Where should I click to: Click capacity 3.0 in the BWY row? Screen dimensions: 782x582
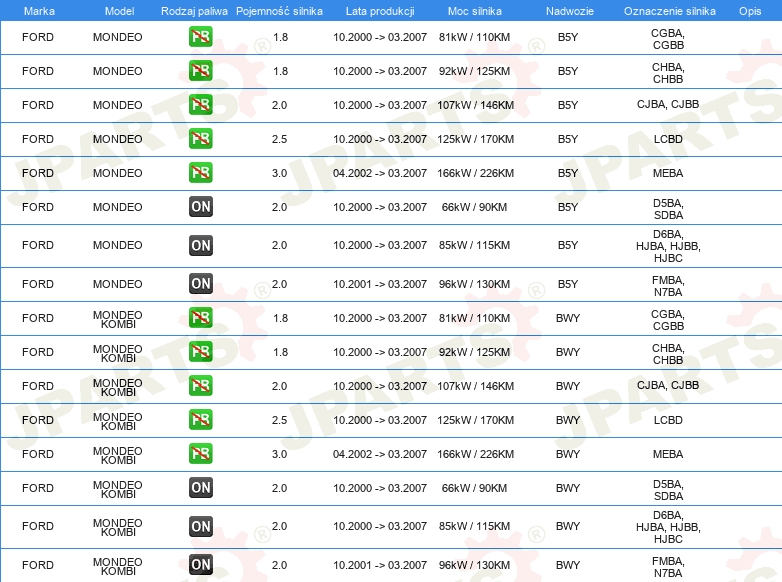[x=279, y=454]
